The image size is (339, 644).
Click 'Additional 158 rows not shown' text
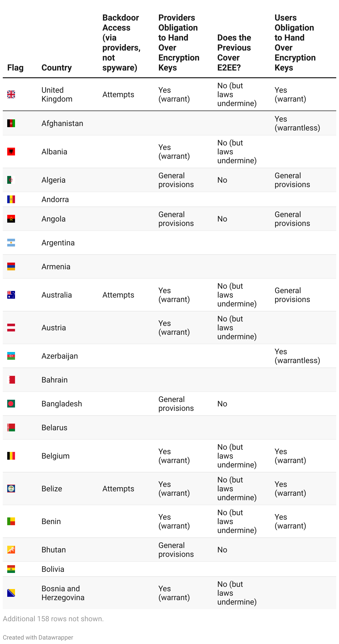click(x=53, y=619)
